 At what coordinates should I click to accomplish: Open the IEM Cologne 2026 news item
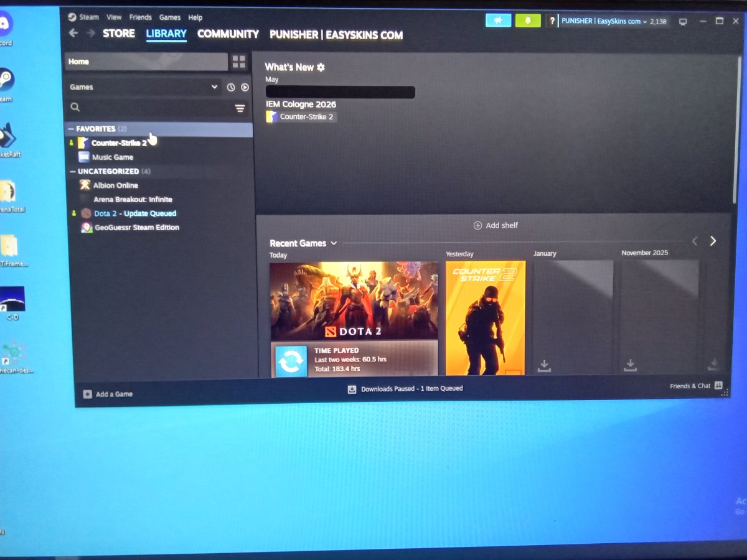[301, 105]
